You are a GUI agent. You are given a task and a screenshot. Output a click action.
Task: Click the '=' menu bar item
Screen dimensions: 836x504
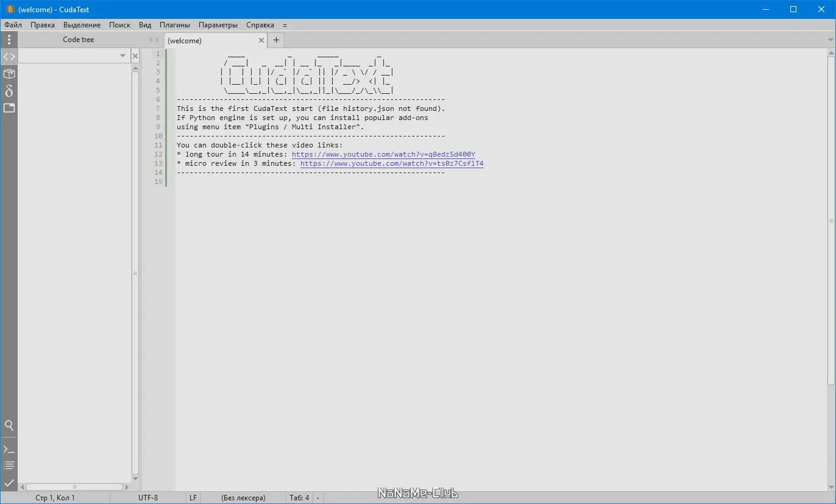tap(285, 25)
